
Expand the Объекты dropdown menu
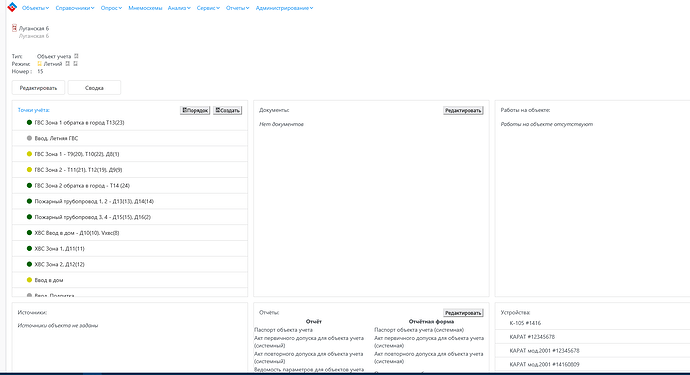[x=36, y=8]
